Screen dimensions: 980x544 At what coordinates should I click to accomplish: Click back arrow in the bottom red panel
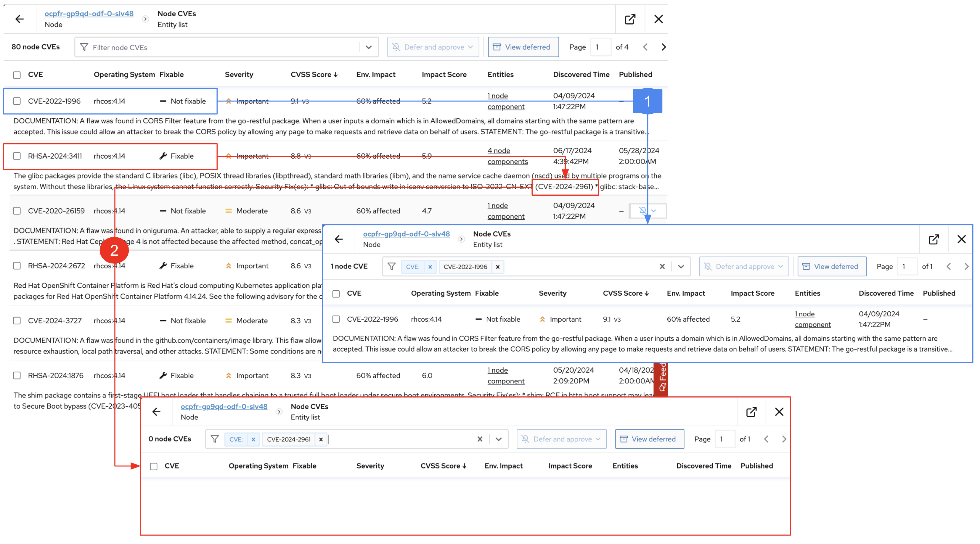point(156,412)
